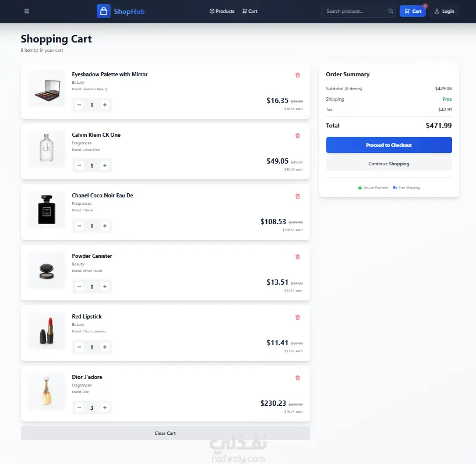The width and height of the screenshot is (476, 464).
Task: Open Powder Canister product thumbnail
Action: (x=47, y=270)
